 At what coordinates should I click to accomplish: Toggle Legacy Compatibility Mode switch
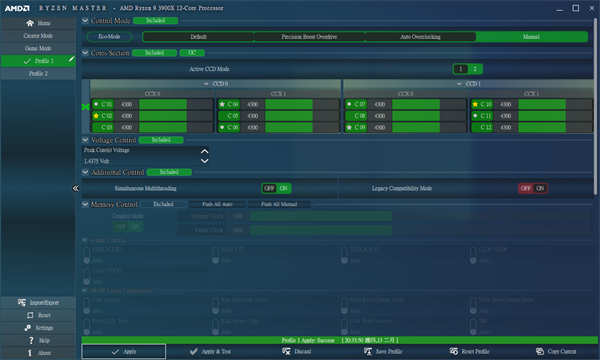(533, 188)
